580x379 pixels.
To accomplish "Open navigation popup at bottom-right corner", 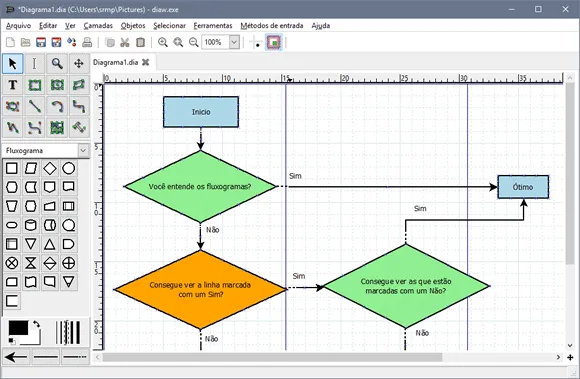I will [x=570, y=357].
